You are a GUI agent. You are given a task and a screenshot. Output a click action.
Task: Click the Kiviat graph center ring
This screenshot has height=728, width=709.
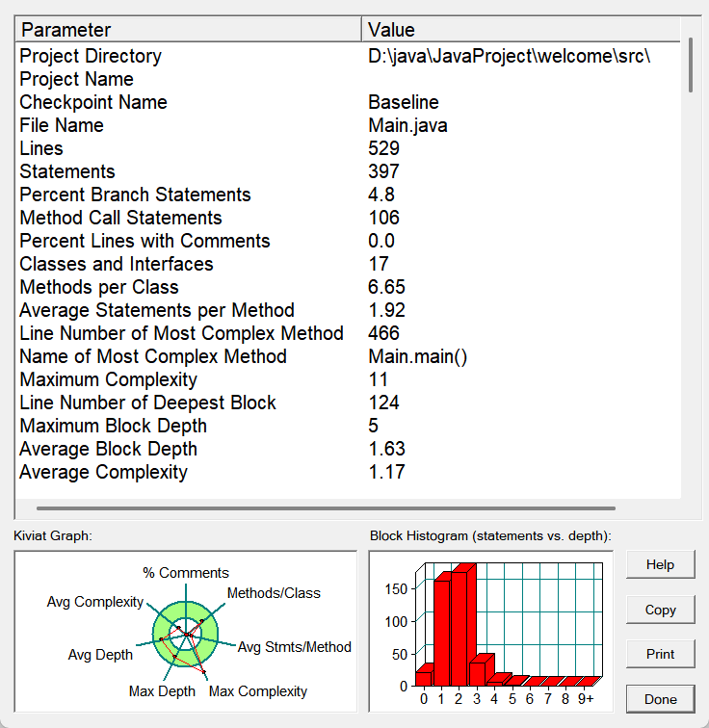[186, 635]
